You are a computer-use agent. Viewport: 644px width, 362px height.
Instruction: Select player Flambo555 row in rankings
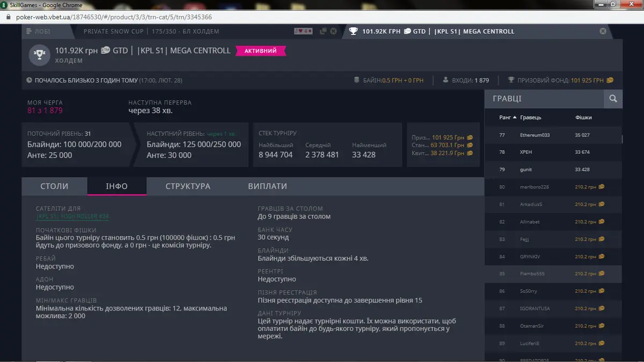click(533, 274)
